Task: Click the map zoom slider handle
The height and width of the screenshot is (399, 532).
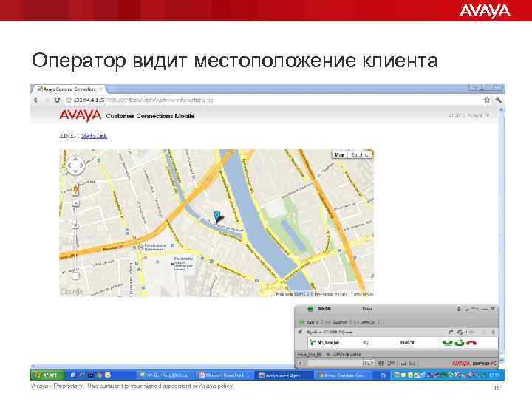Action: point(75,226)
